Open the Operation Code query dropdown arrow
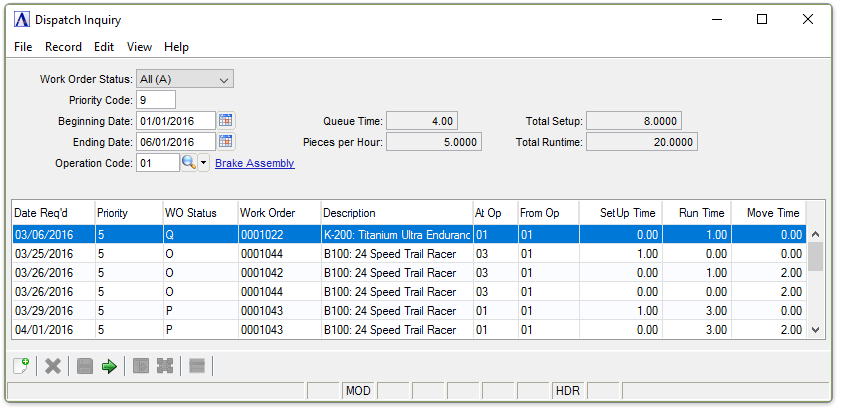This screenshot has width=841, height=411. coord(204,163)
